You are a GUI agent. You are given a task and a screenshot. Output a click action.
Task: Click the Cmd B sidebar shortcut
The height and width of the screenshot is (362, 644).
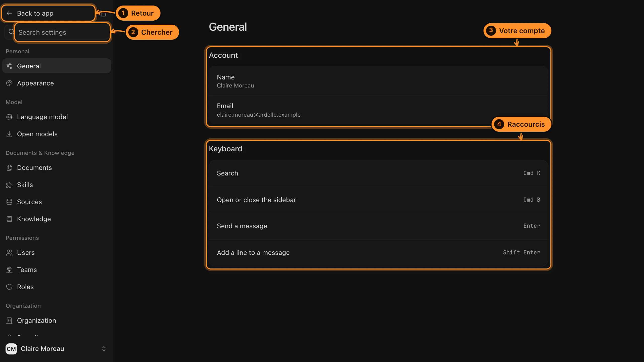click(x=532, y=200)
